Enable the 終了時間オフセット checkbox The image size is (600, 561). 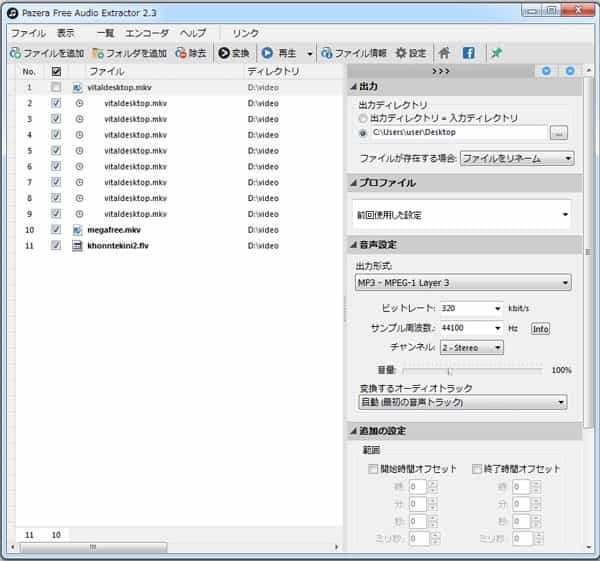coord(476,469)
